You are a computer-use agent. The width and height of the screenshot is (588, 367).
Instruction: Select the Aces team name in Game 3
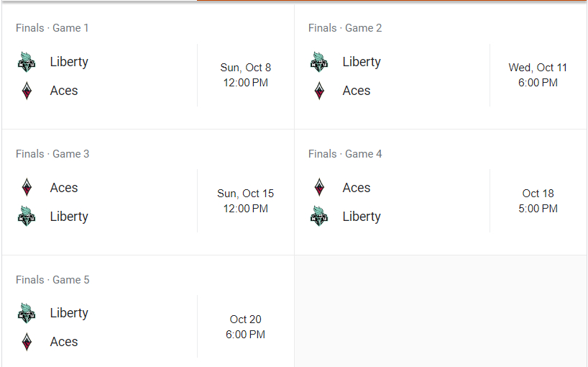(64, 188)
